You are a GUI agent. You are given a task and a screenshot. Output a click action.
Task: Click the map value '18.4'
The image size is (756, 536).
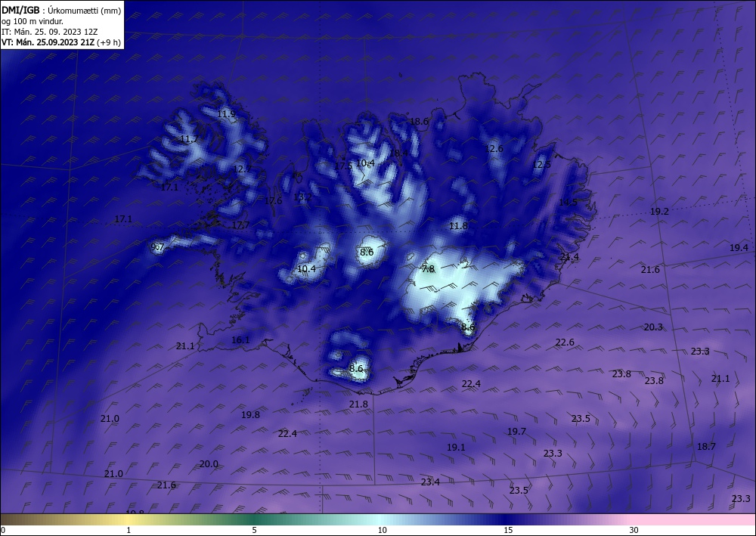pos(398,153)
